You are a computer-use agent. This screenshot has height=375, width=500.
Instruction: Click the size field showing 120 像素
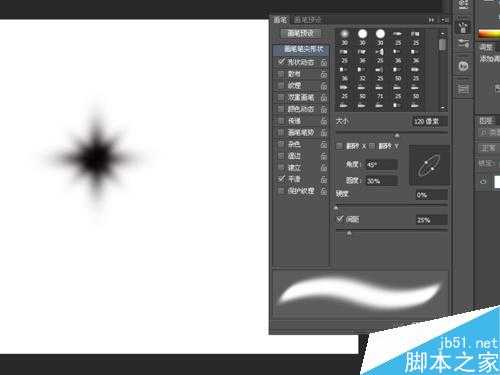click(430, 121)
